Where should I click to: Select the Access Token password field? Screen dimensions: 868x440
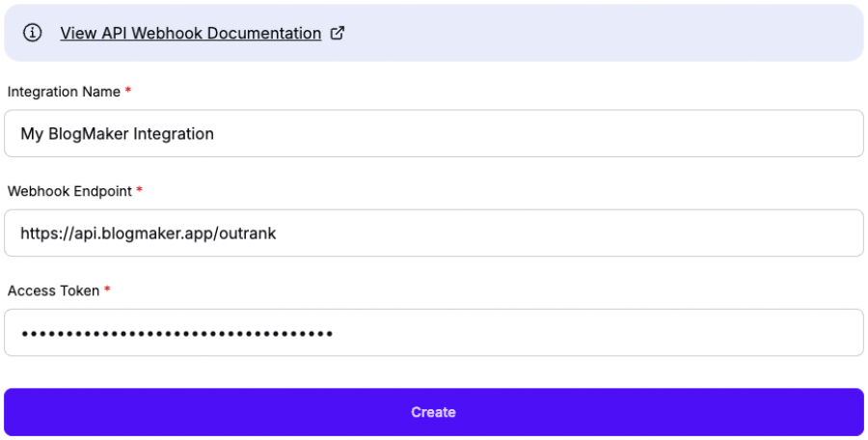pos(433,333)
